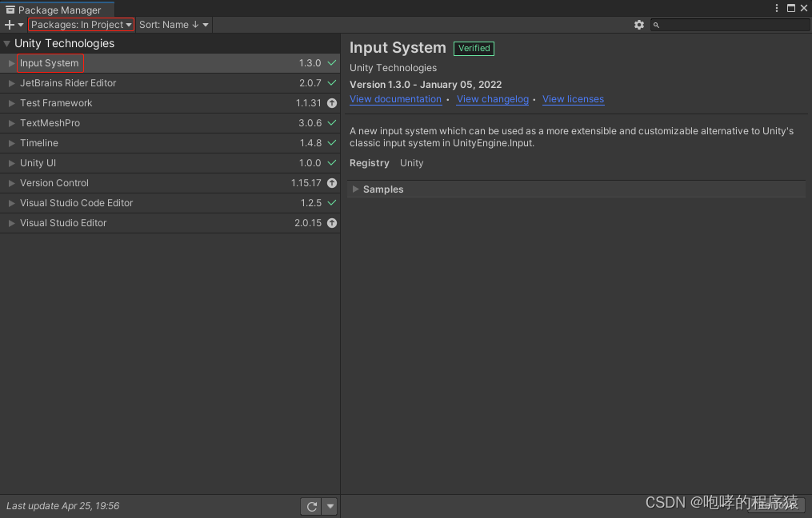Click the installed checkmark for Visual Studio Code Editor
Image resolution: width=812 pixels, height=518 pixels.
click(x=332, y=203)
